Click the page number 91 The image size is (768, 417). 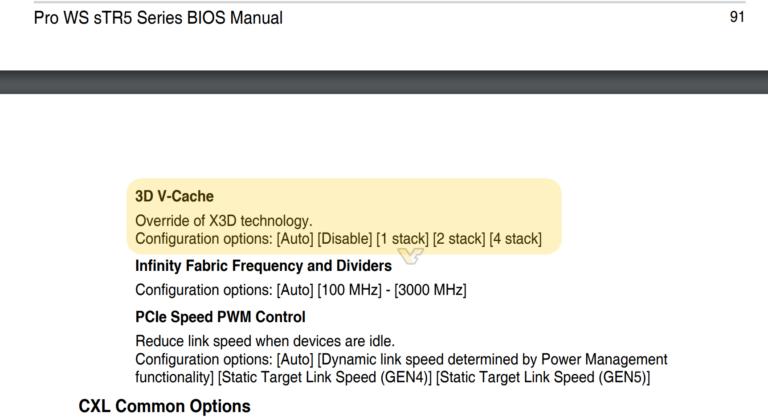tap(737, 18)
